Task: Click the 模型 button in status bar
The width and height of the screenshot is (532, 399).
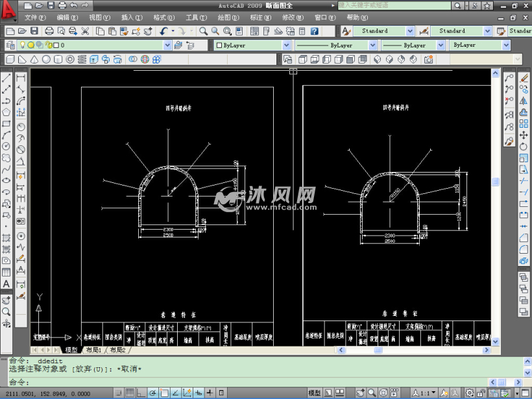Action: 315,393
